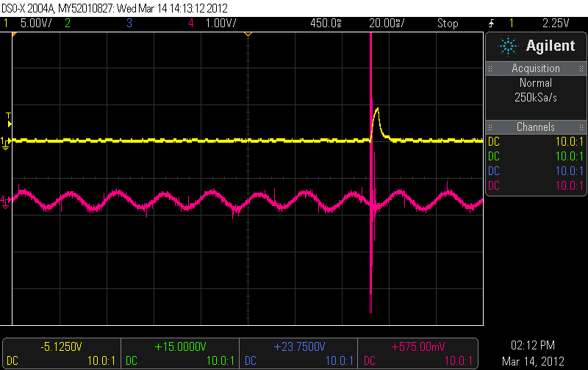Click the +15.0000V channel 2 offset value
Viewport: 588px width, 370px height.
[180, 346]
